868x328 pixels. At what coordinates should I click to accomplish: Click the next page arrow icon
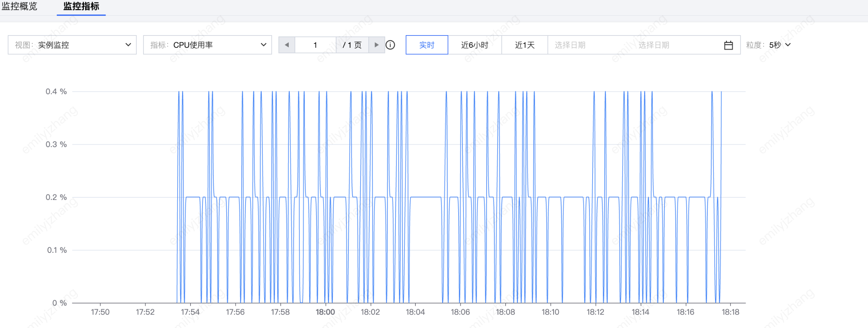pyautogui.click(x=376, y=45)
